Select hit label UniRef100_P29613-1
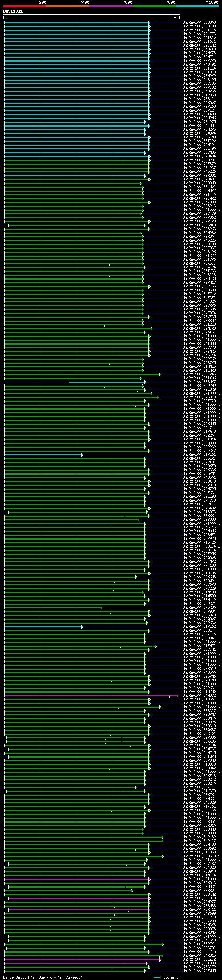The width and height of the screenshot is (222, 980). (x=201, y=856)
